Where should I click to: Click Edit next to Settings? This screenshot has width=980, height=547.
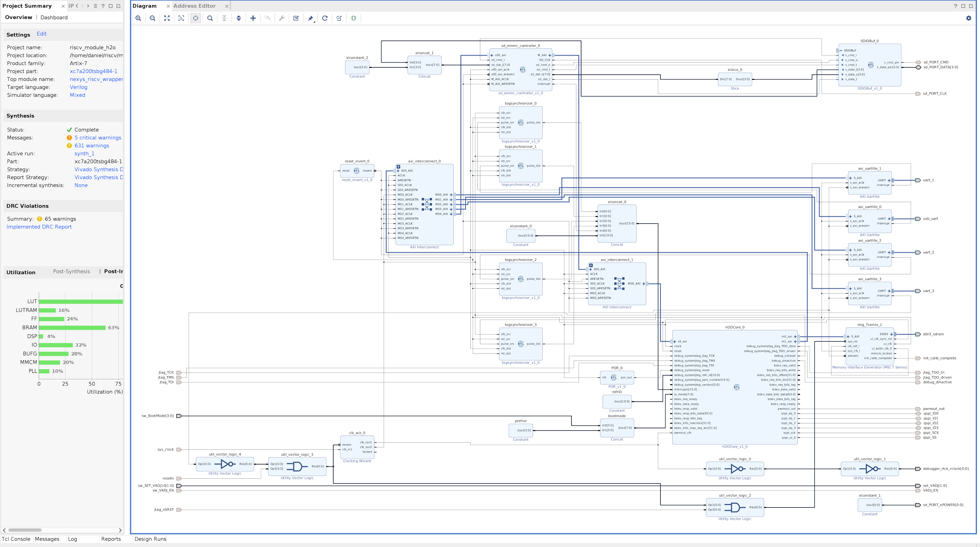[x=42, y=34]
